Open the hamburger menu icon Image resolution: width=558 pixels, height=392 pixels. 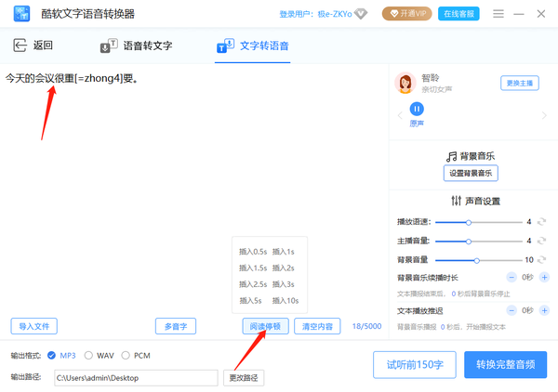pos(498,14)
